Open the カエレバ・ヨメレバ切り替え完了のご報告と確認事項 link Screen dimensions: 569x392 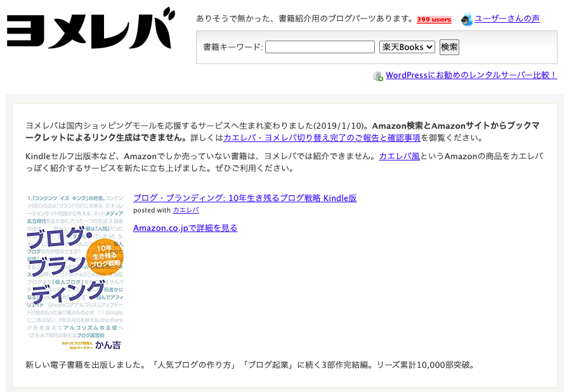point(322,138)
